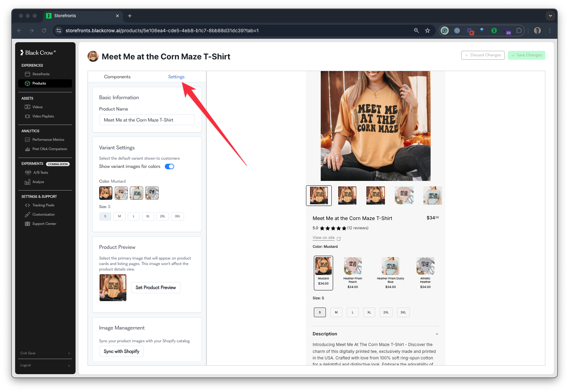Switch to the Settings tab
The image size is (569, 392).
coord(176,77)
